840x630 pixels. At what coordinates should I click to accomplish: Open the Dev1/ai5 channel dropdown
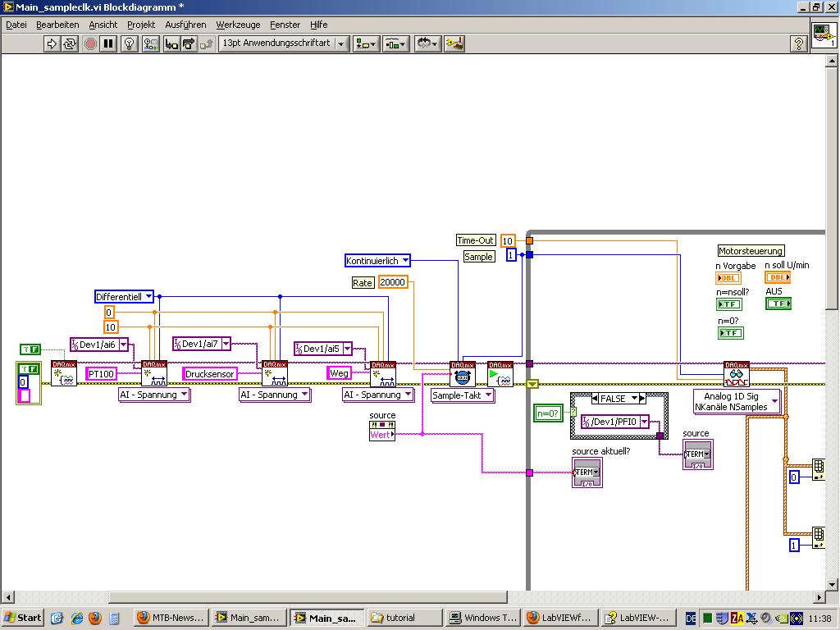point(347,349)
